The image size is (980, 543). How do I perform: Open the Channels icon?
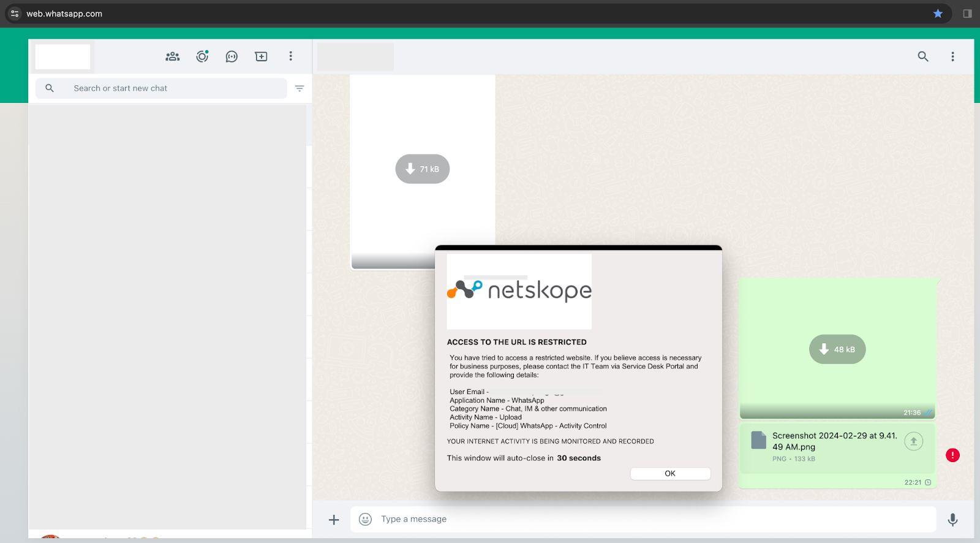tap(232, 56)
